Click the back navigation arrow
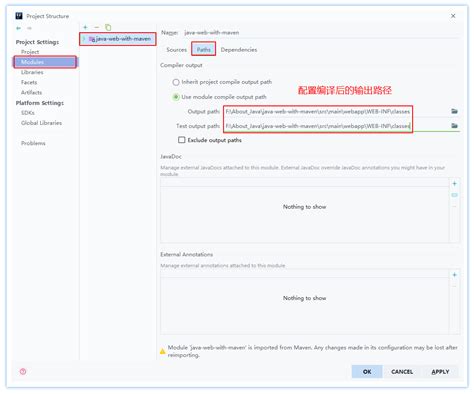Viewport: 474px width, 394px height. click(x=19, y=28)
